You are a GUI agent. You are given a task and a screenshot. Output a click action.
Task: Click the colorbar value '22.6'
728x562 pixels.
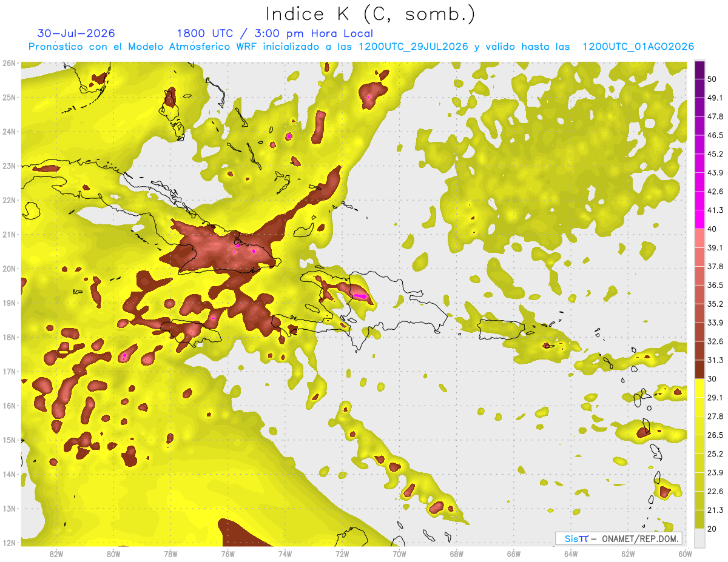[x=715, y=491]
